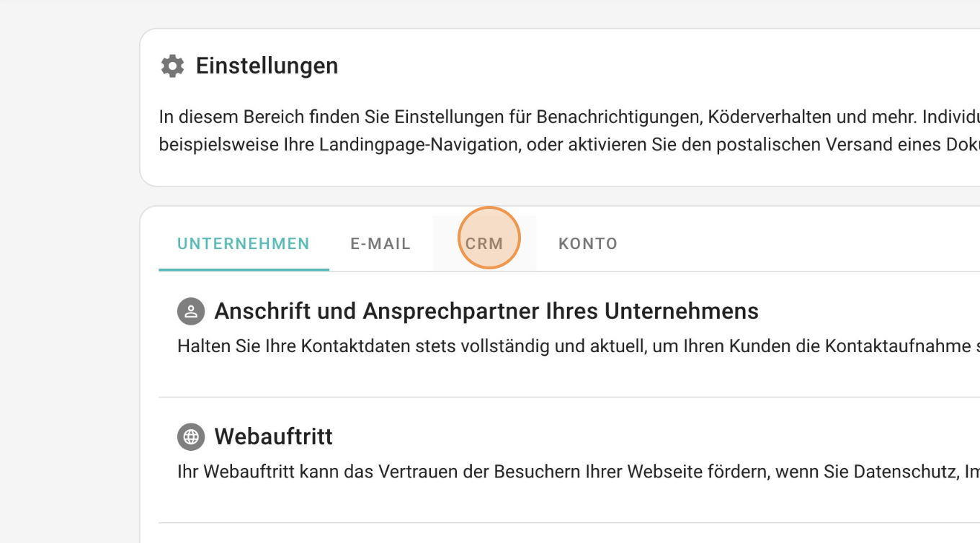Click the "Halten Sie Ihre Kontaktdaten" description

click(504, 346)
